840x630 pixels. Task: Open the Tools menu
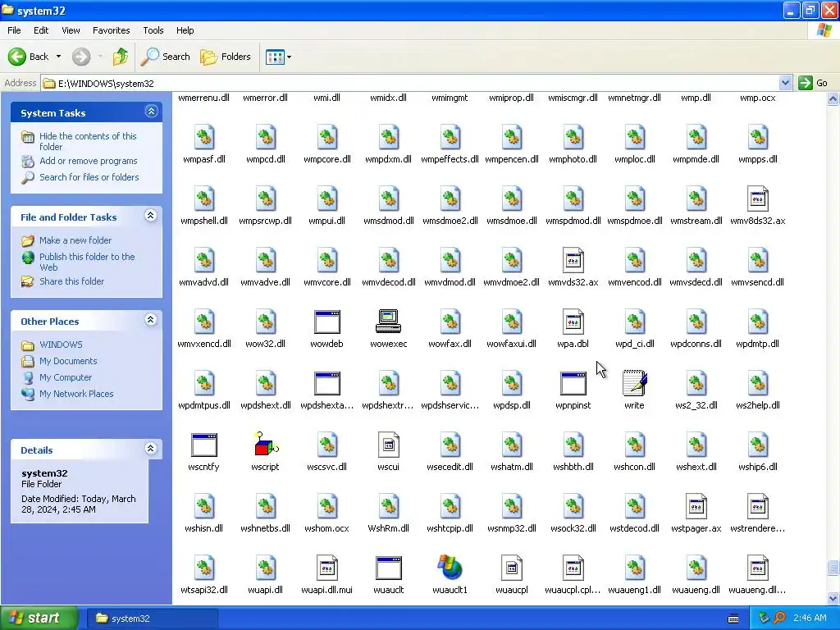(153, 30)
